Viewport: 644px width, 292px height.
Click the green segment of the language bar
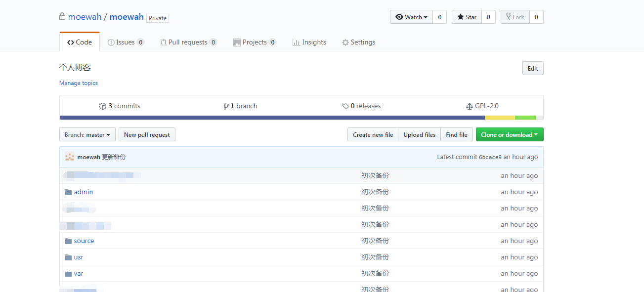[525, 118]
